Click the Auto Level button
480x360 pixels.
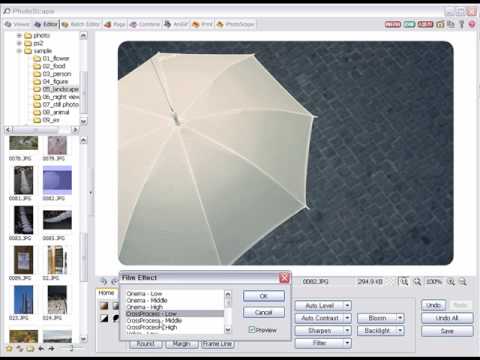[x=319, y=305]
